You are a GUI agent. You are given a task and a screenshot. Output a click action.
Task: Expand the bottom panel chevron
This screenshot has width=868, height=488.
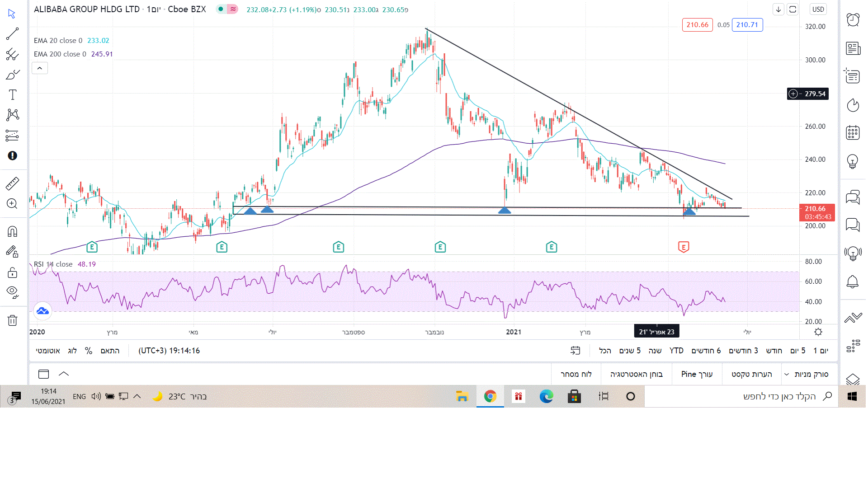[64, 374]
